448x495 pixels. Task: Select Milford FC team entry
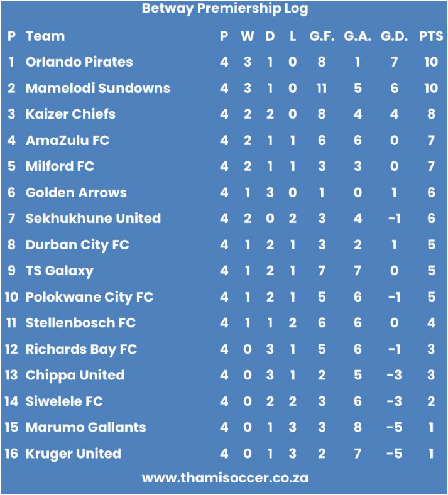click(x=60, y=166)
